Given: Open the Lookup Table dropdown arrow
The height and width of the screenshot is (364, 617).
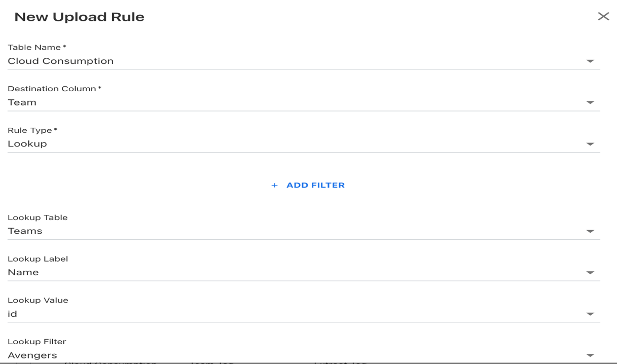Looking at the screenshot, I should pos(590,231).
